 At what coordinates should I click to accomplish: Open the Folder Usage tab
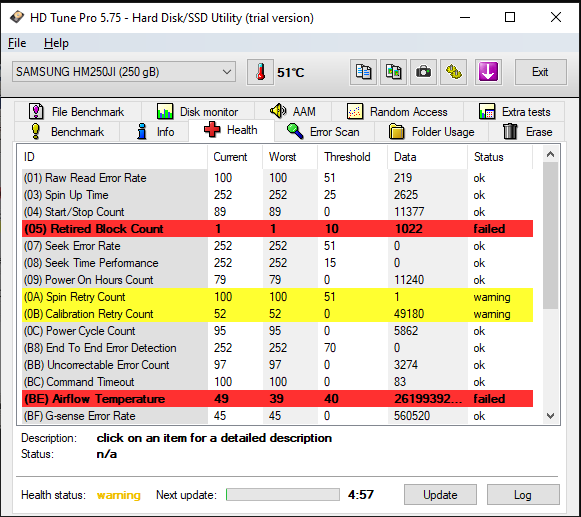432,132
